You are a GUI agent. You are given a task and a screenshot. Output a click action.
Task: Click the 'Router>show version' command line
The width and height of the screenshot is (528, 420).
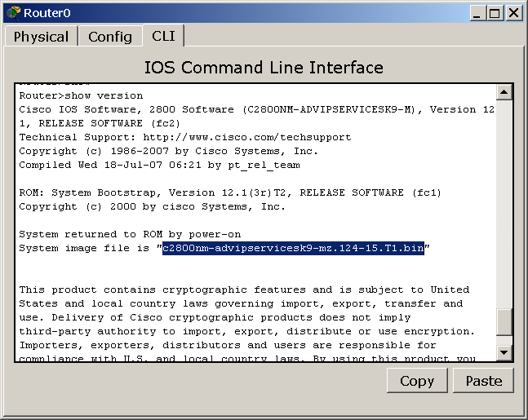tap(81, 96)
